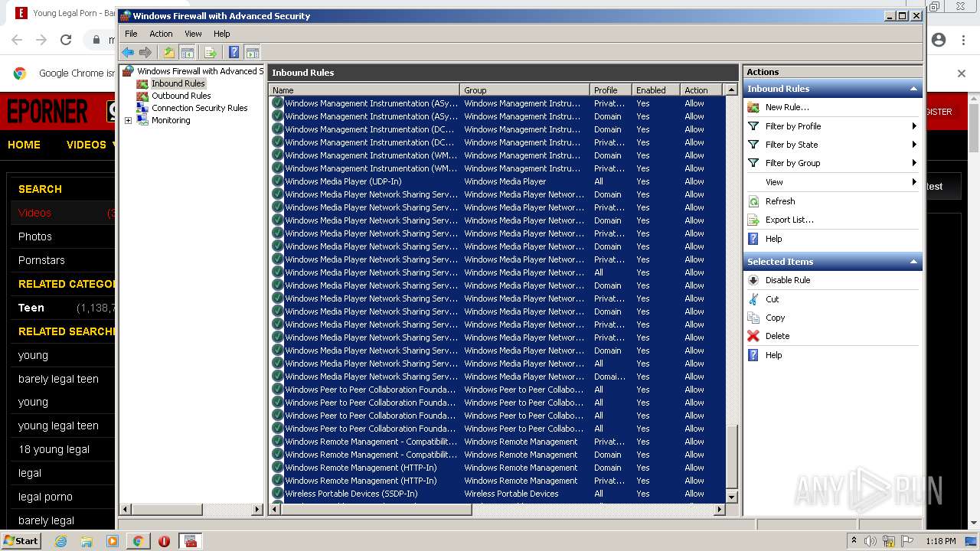980x551 pixels.
Task: Click the green check icon for Wireless Portable Devices rule
Action: (277, 494)
